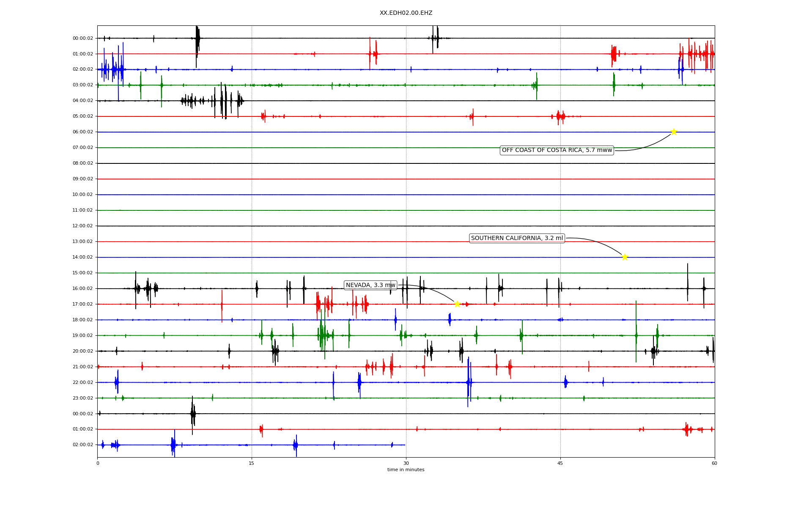Screen dimensions: 812x508
Task: Click the Nevada earthquake star marker
Action: click(x=457, y=304)
